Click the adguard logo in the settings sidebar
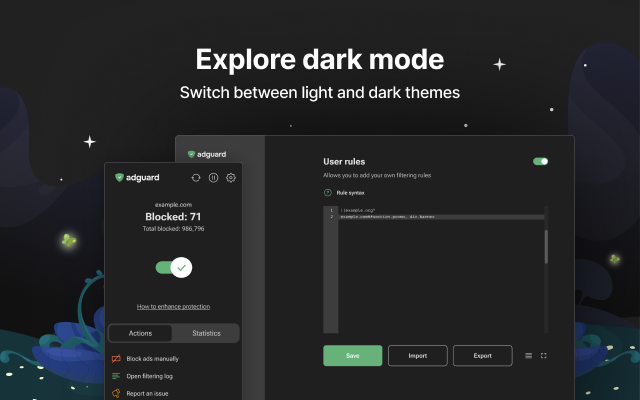640x400 pixels. (207, 154)
